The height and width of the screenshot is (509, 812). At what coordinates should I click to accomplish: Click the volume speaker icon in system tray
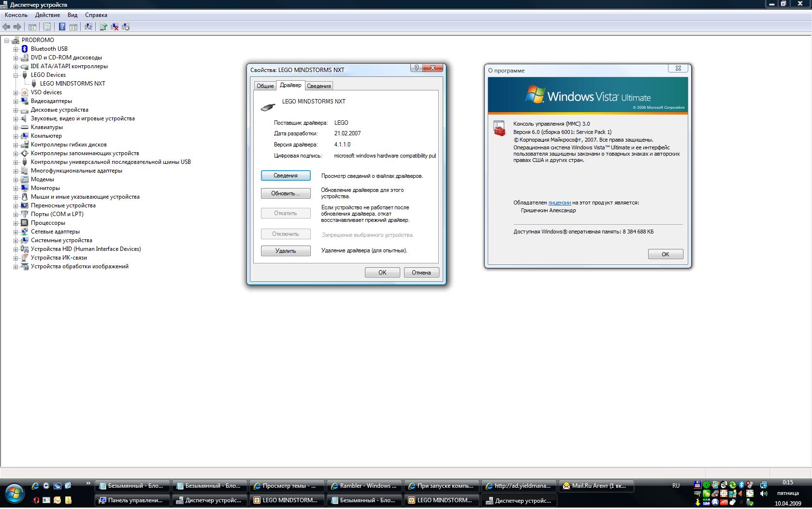tap(764, 494)
